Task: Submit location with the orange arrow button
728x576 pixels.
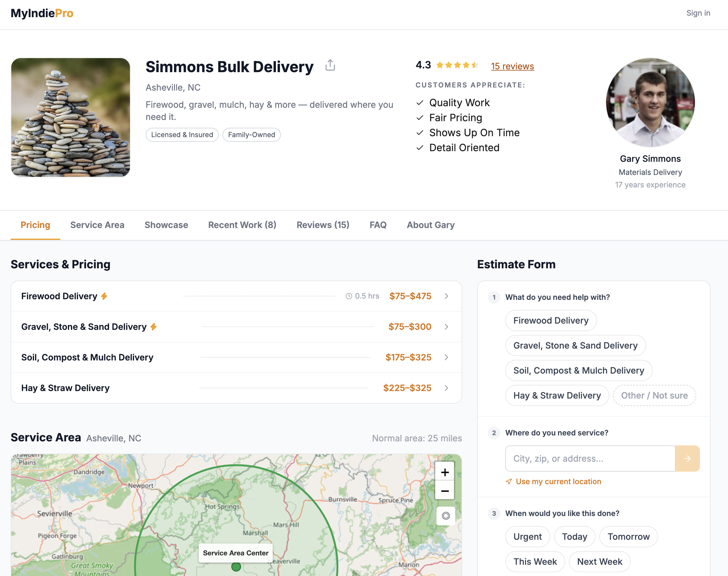Action: [x=687, y=459]
